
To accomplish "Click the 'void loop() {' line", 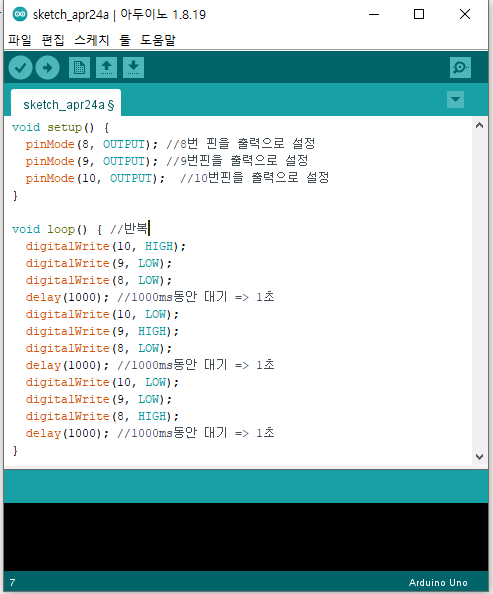I will click(x=57, y=230).
